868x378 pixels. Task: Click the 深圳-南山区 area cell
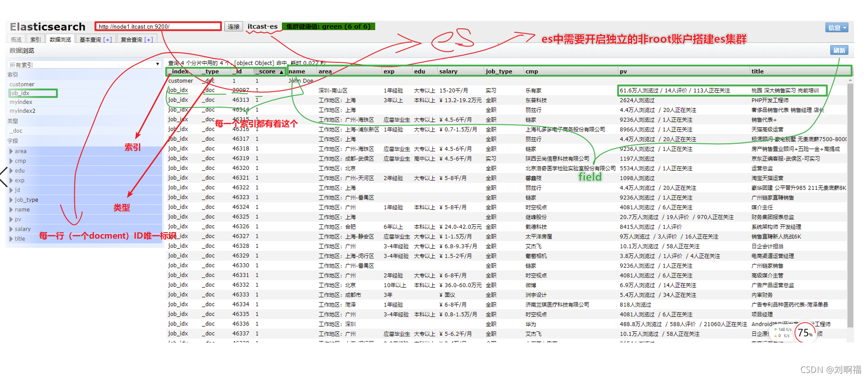[x=333, y=91]
